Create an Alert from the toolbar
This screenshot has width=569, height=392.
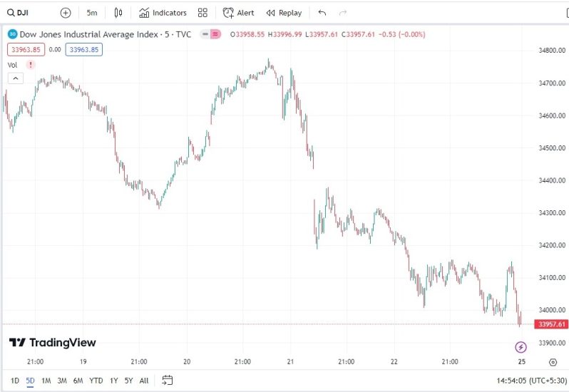(x=238, y=12)
